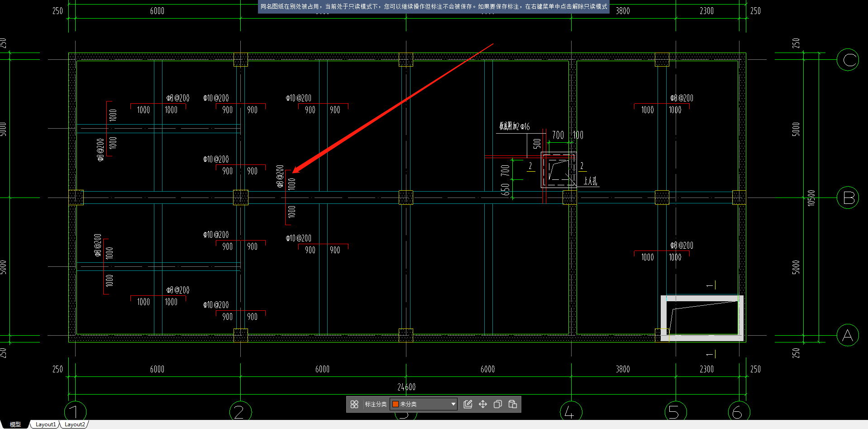
Task: Click the copy annotation icon
Action: tap(498, 404)
